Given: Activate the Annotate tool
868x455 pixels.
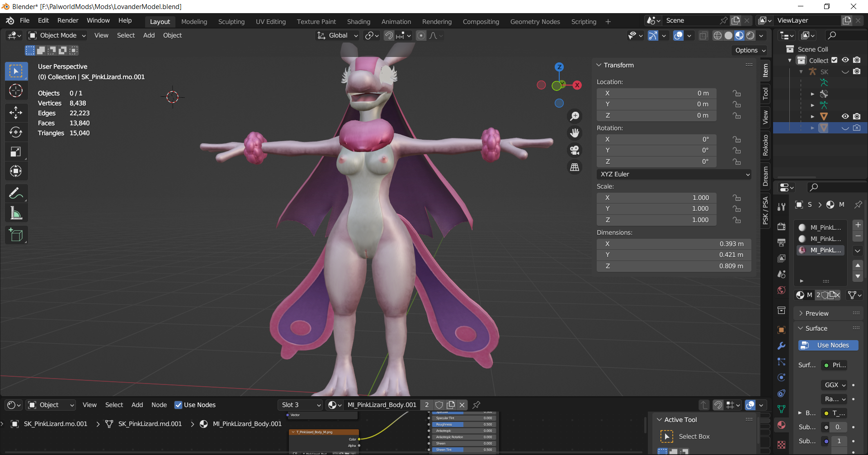Looking at the screenshot, I should click(x=16, y=193).
